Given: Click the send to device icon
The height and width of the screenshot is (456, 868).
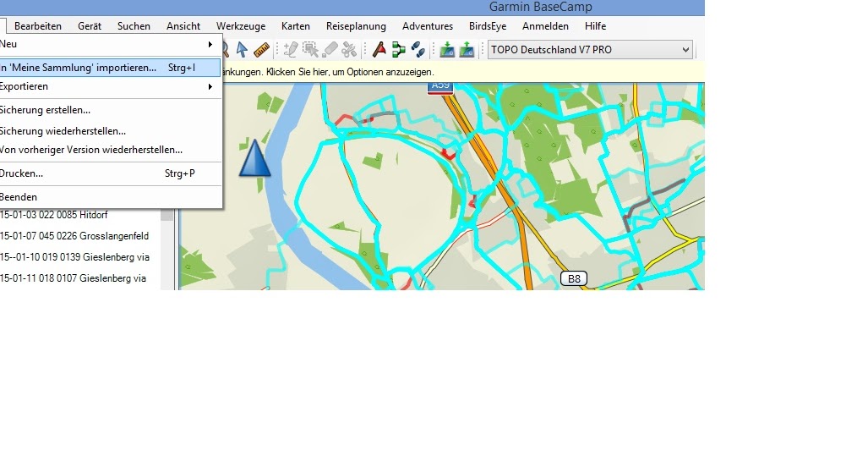Looking at the screenshot, I should [447, 49].
